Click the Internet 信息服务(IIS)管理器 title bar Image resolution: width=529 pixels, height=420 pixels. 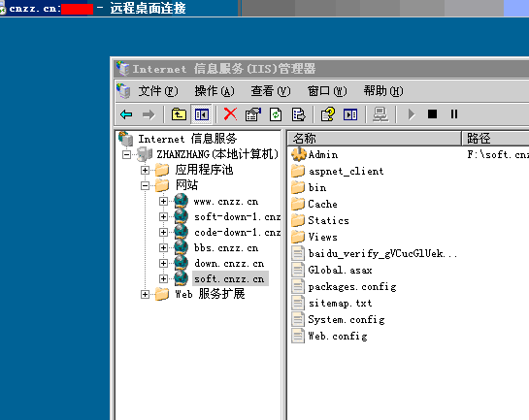pyautogui.click(x=321, y=69)
